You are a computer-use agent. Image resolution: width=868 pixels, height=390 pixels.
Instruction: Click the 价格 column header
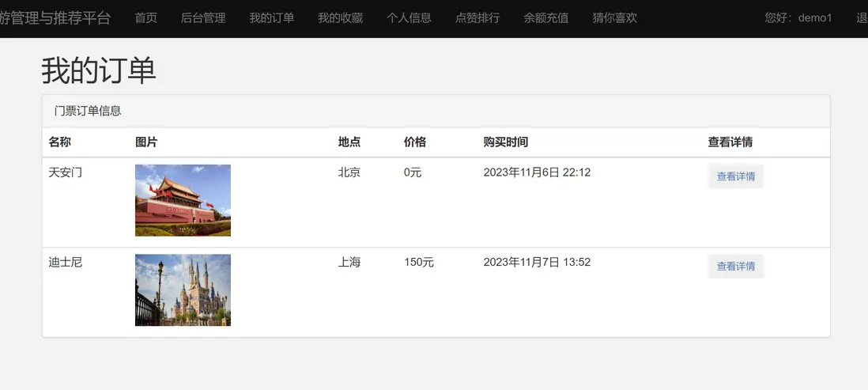click(x=415, y=142)
